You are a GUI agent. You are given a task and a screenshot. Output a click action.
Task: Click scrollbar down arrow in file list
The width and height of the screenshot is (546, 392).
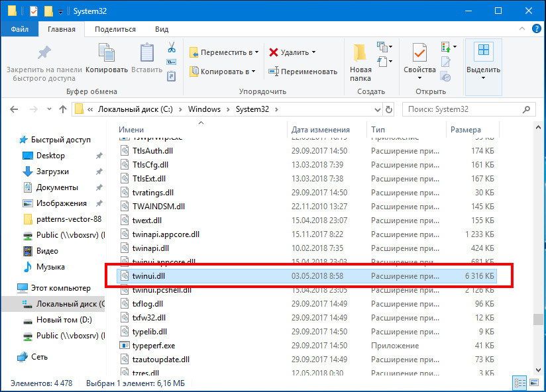538,369
